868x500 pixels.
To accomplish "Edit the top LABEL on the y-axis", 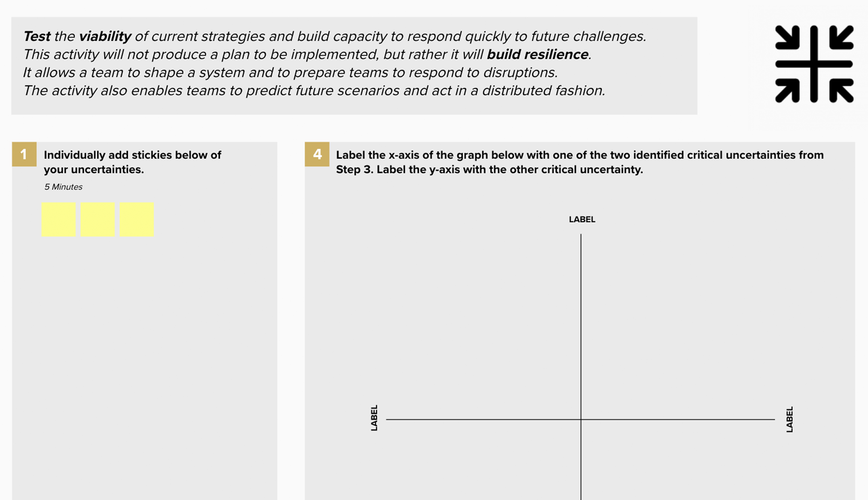I will coord(582,219).
